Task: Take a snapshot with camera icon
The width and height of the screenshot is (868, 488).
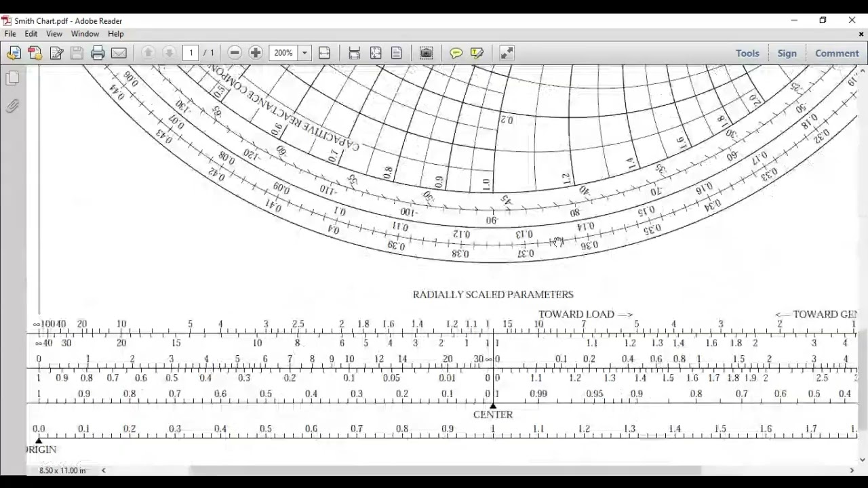Action: point(426,53)
